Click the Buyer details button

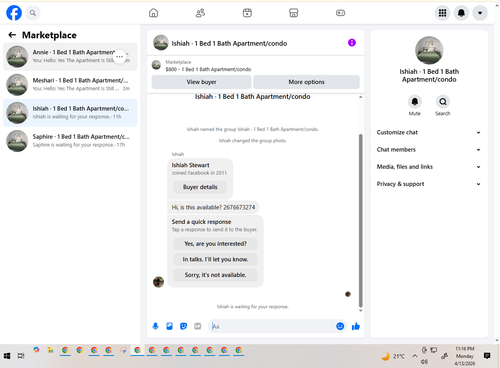pos(200,187)
